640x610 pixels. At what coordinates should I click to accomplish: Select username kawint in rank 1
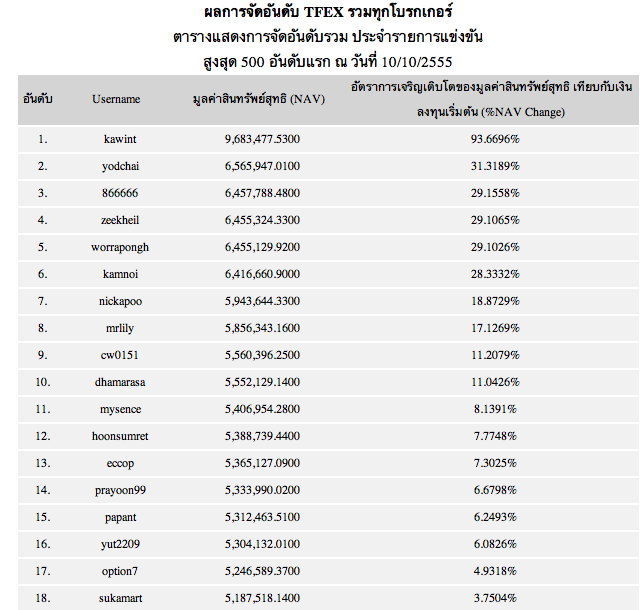pyautogui.click(x=120, y=139)
